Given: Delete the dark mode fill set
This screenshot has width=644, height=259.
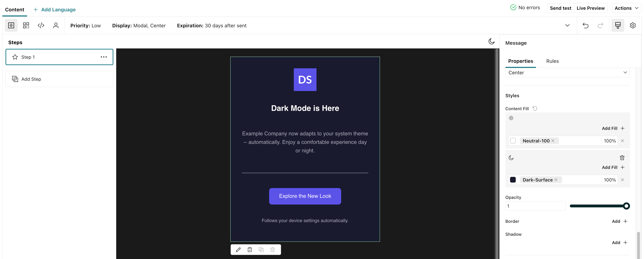Looking at the screenshot, I should pos(622,158).
